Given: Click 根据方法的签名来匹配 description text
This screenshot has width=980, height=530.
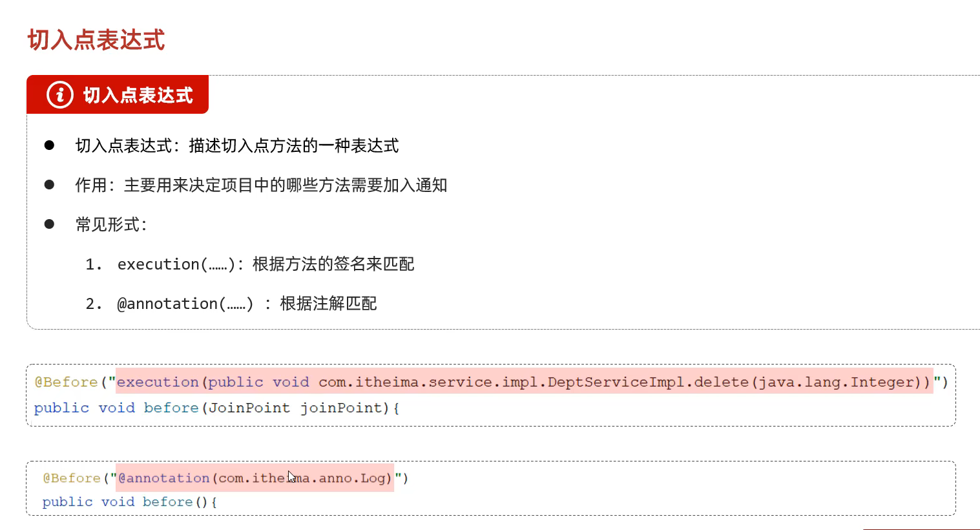Looking at the screenshot, I should click(333, 264).
